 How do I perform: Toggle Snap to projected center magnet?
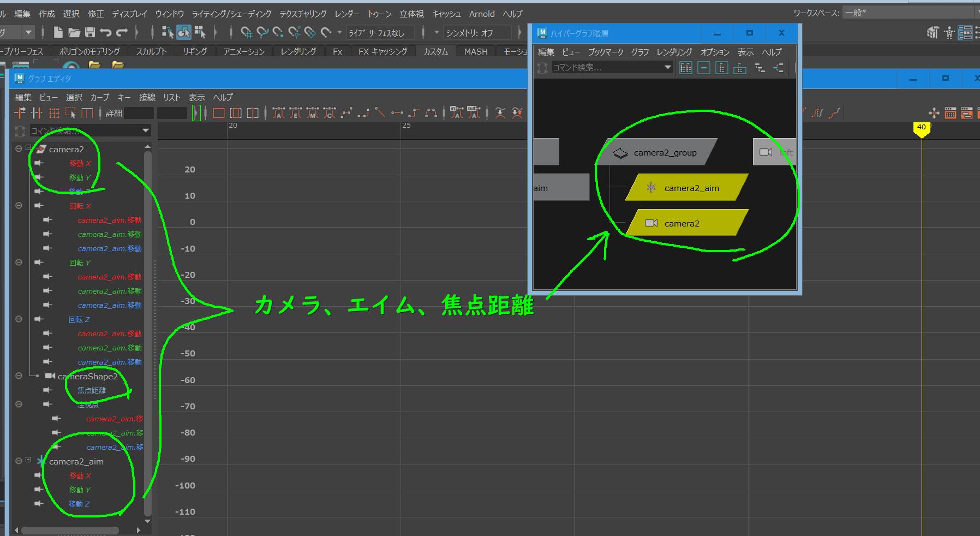[x=295, y=33]
